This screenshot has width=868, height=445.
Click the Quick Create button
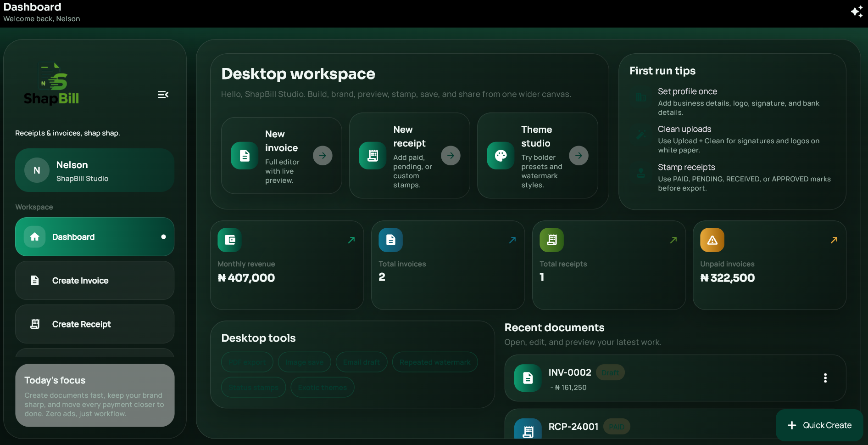(x=819, y=425)
